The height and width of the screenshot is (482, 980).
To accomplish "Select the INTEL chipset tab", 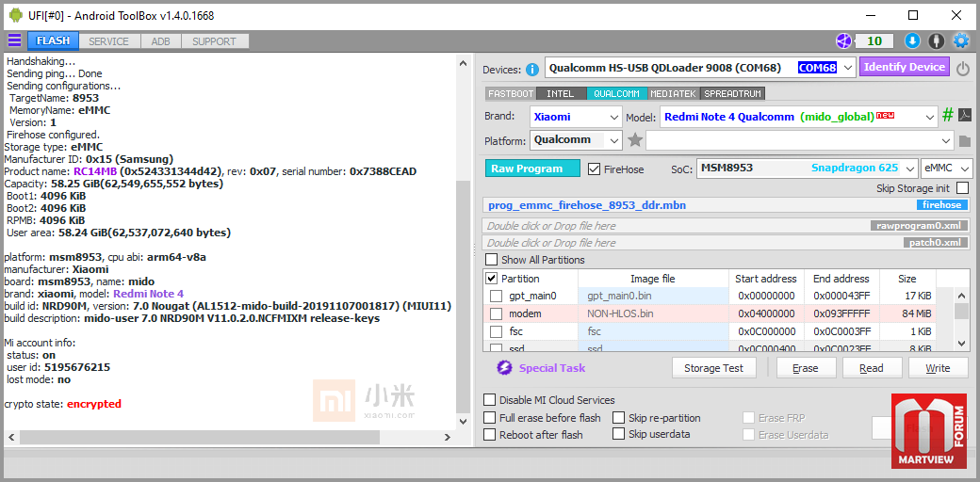I will click(x=561, y=93).
